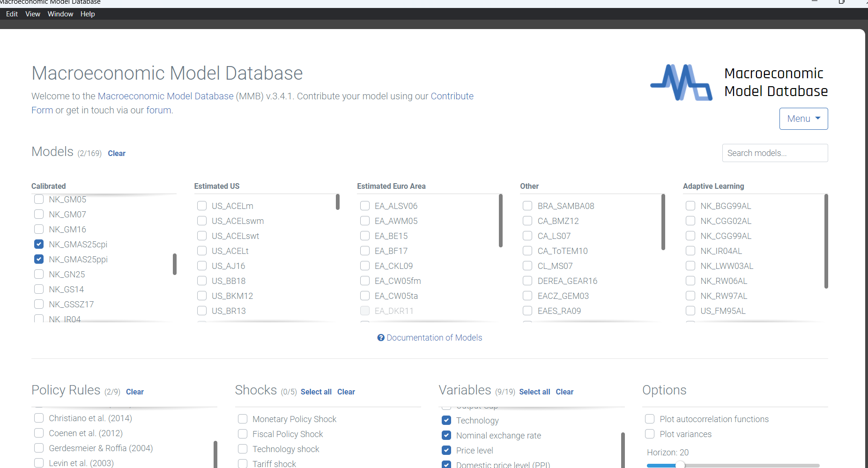Click the Horizon slider handle
Screen dimensions: 868x468
point(680,465)
